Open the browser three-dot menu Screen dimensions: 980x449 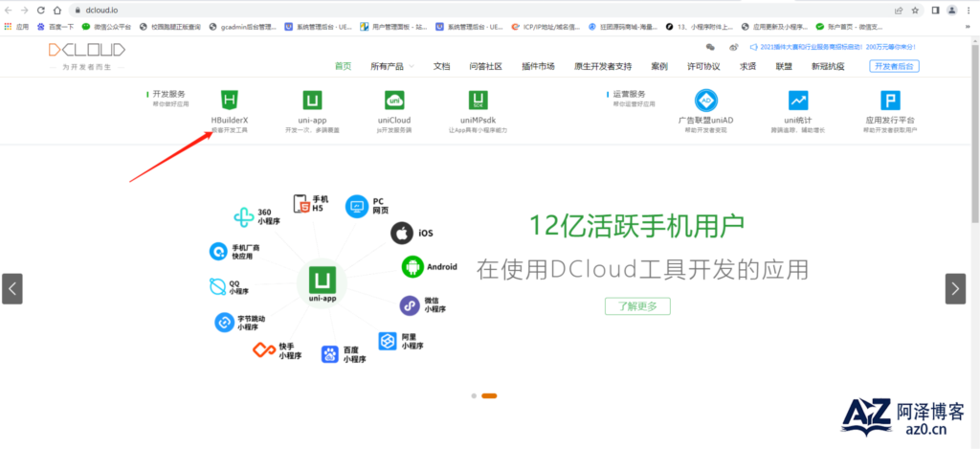click(969, 10)
